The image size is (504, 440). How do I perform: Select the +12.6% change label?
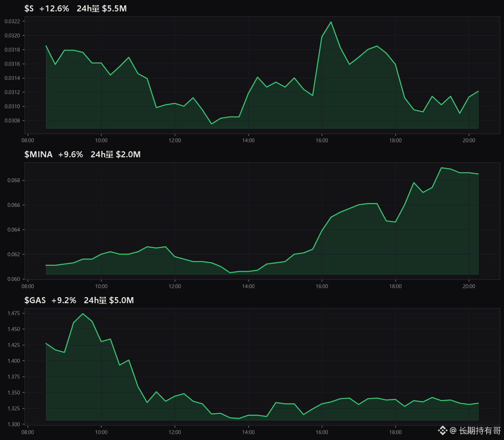tap(54, 9)
